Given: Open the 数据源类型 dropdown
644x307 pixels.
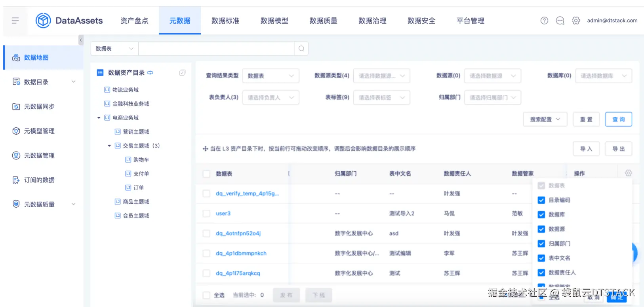Looking at the screenshot, I should [381, 76].
